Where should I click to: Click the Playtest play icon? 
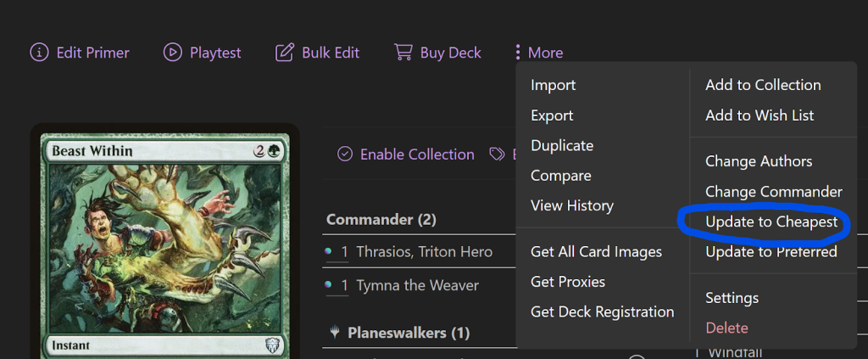pyautogui.click(x=172, y=53)
